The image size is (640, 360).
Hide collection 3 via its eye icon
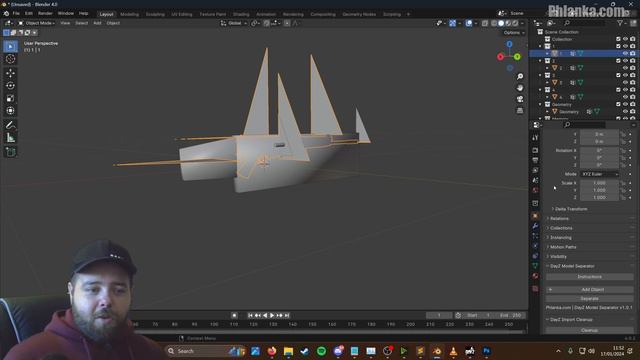coord(625,75)
